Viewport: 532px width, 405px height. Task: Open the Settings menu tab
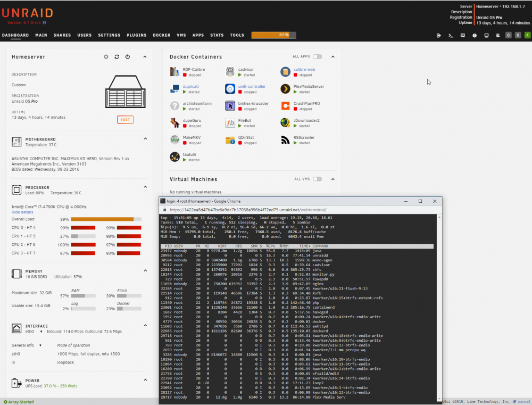point(109,35)
